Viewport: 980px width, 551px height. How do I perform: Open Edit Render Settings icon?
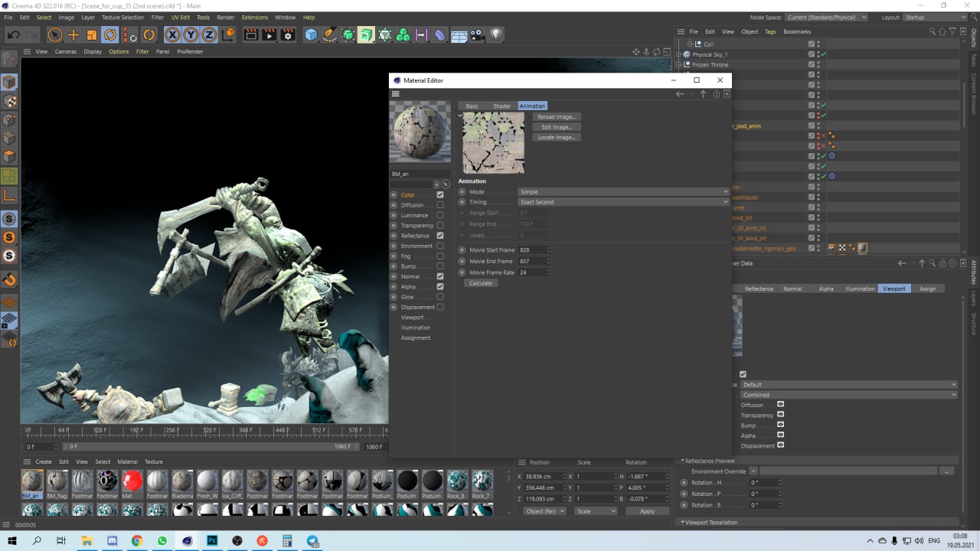(x=288, y=34)
